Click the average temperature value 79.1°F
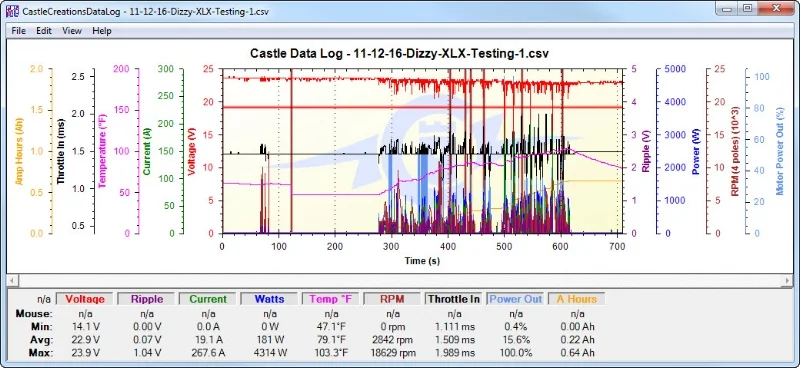The height and width of the screenshot is (368, 800). click(x=331, y=339)
